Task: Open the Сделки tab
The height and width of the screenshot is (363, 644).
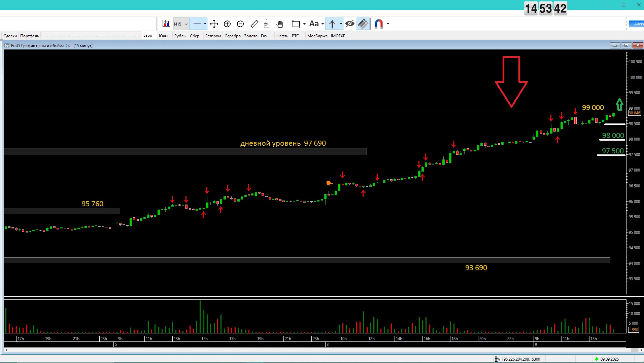Action: click(x=10, y=36)
